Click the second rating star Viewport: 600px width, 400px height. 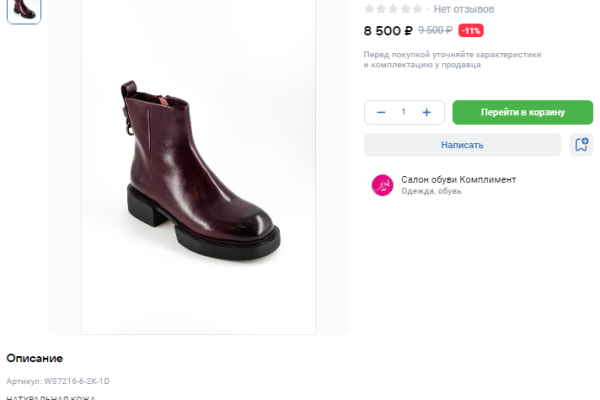(382, 9)
